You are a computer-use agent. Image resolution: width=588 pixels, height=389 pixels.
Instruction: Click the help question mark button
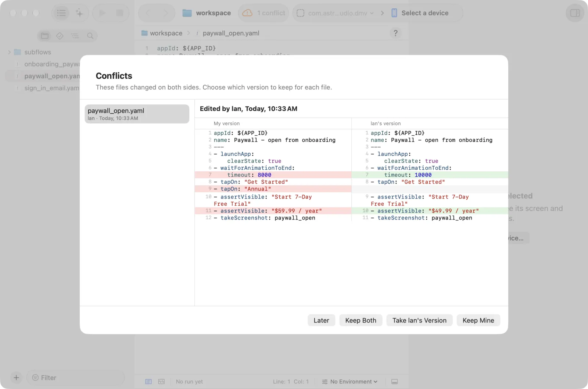(395, 33)
